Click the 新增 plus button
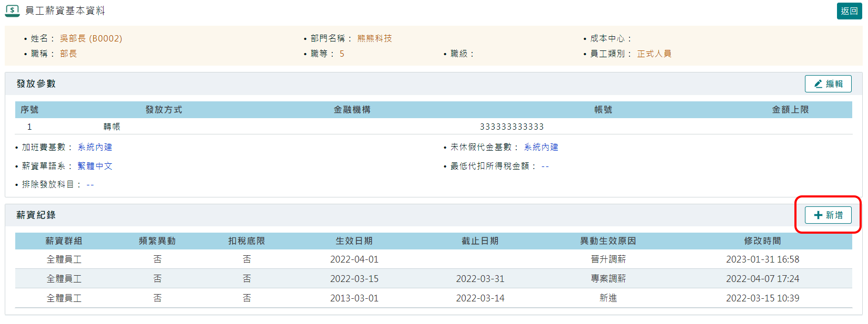The width and height of the screenshot is (868, 324). coord(828,215)
